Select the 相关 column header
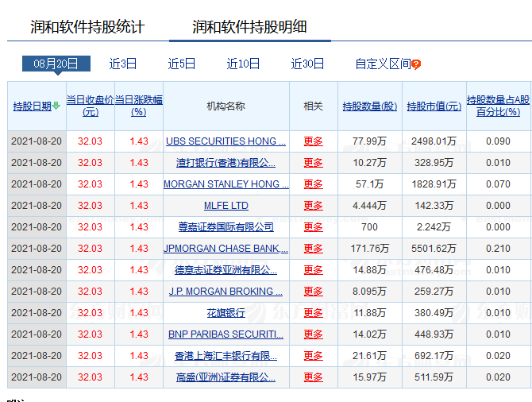The image size is (532, 402). [313, 106]
